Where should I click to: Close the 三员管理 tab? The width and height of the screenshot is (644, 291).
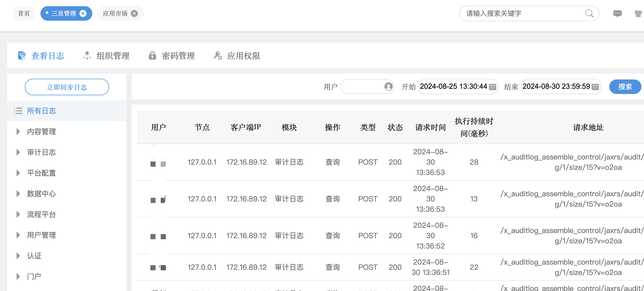point(83,13)
